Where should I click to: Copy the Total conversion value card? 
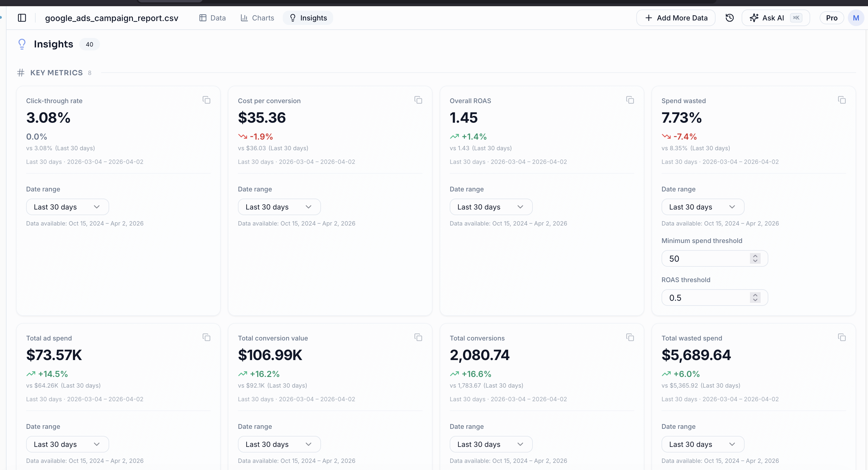coord(418,337)
